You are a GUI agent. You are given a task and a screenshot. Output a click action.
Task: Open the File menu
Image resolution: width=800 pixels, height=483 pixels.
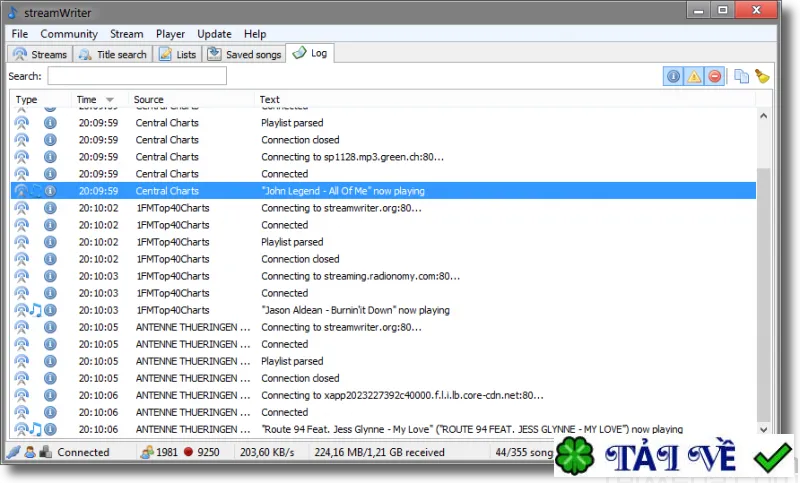point(19,34)
